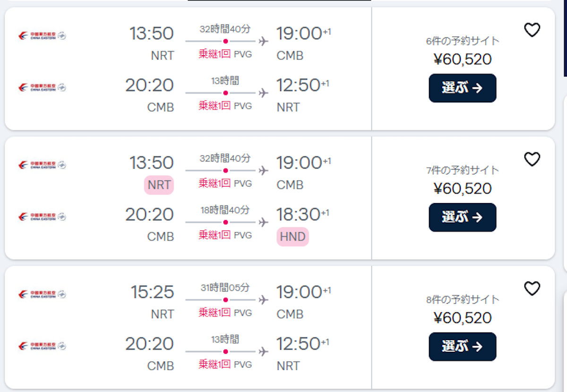Viewport: 567px width, 392px height.
Task: Click the highlighted HND airport badge
Action: [x=292, y=237]
